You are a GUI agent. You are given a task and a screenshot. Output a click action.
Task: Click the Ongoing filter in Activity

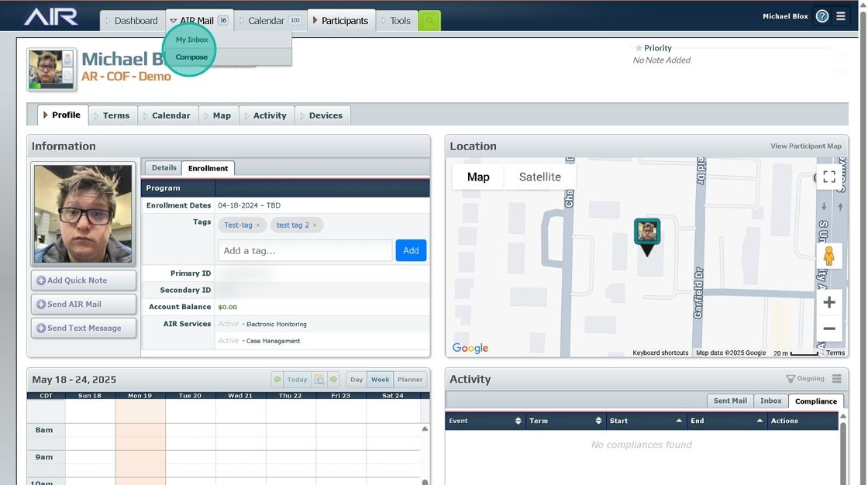(805, 379)
